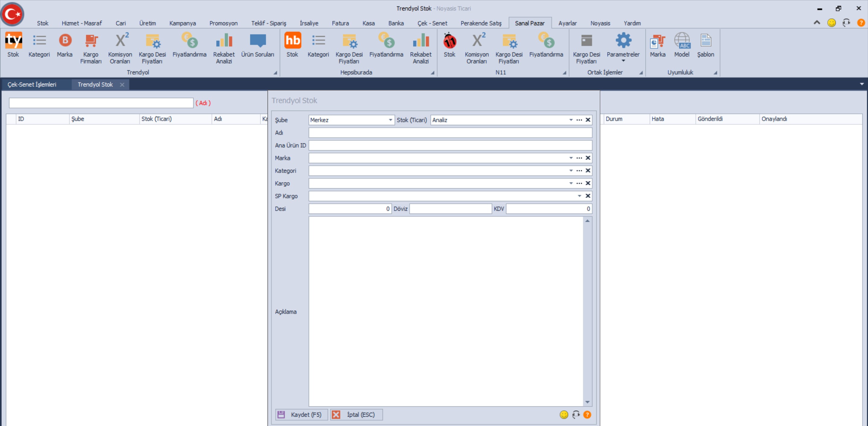
Task: Open Trendyol Rekabet Analizi icon
Action: [224, 48]
